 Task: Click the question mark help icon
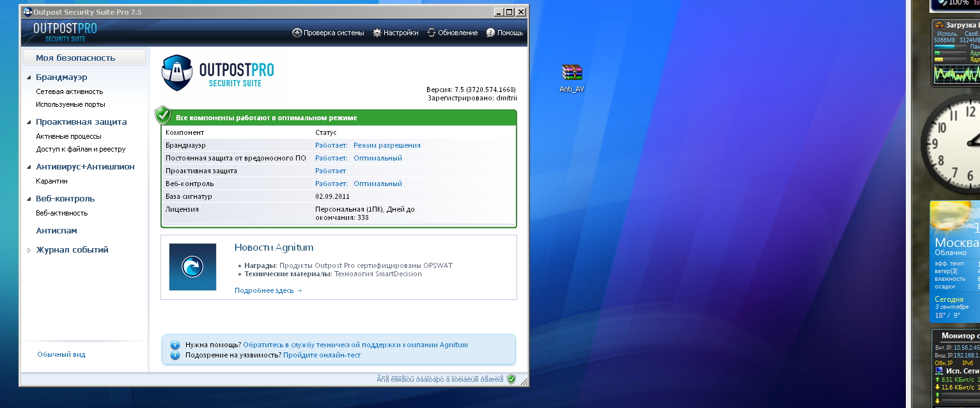click(x=490, y=33)
